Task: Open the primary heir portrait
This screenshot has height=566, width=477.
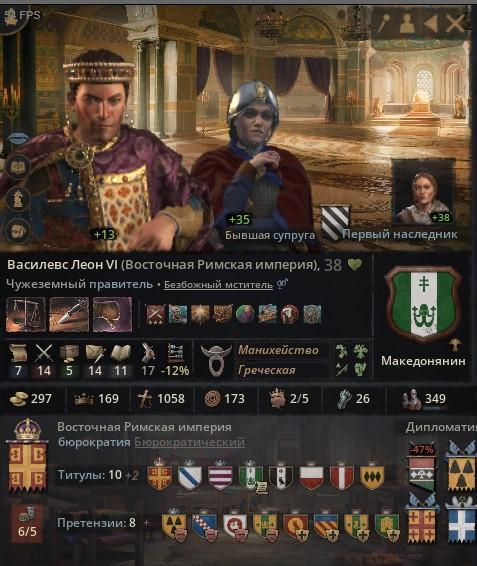Action: [x=422, y=191]
